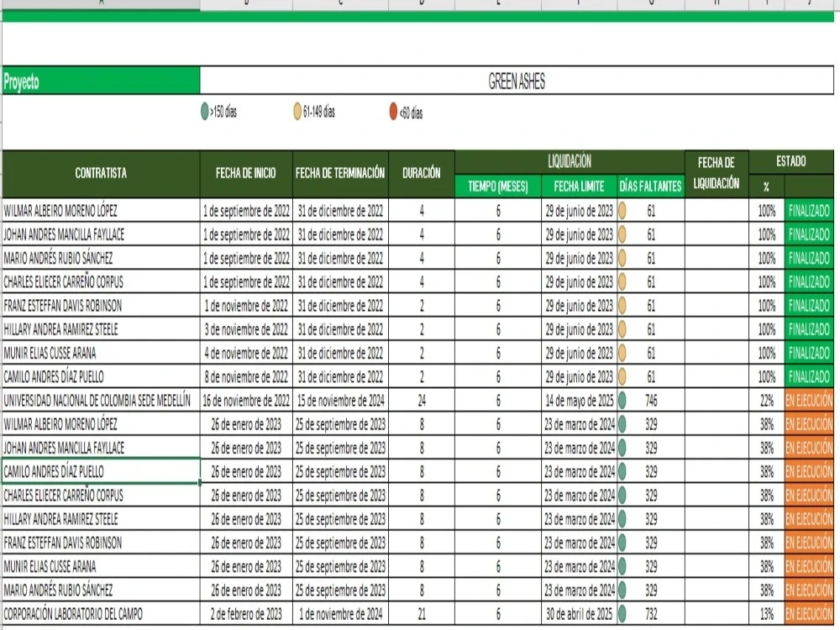The image size is (840, 630).
Task: Select the GREEN ASHES project name cell
Action: click(x=517, y=81)
